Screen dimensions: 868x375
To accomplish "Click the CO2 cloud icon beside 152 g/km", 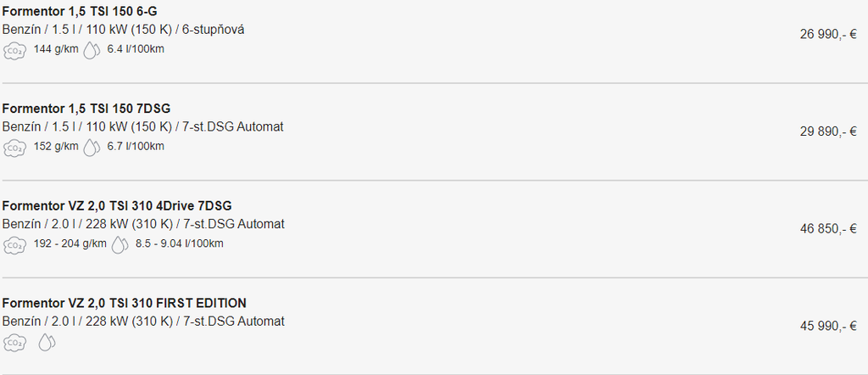I will [14, 148].
